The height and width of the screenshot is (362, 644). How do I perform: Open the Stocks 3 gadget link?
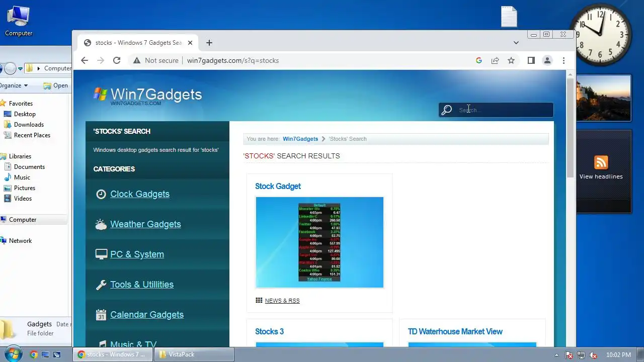(269, 331)
